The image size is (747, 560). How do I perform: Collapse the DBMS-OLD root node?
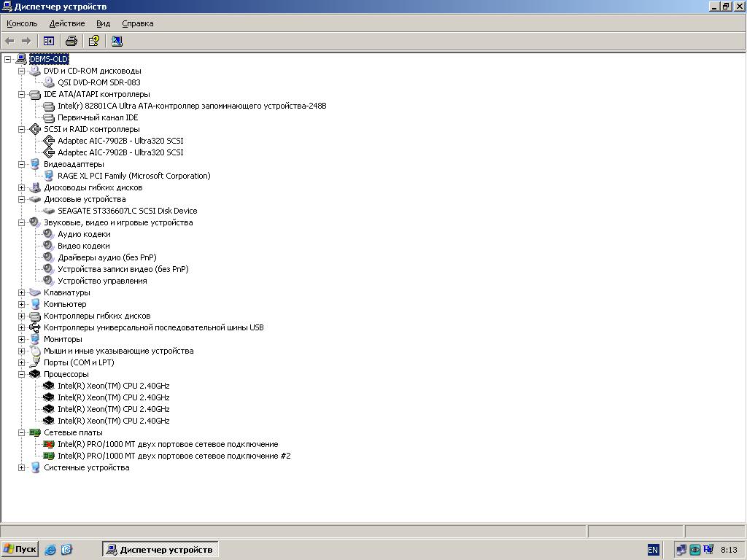coord(7,59)
